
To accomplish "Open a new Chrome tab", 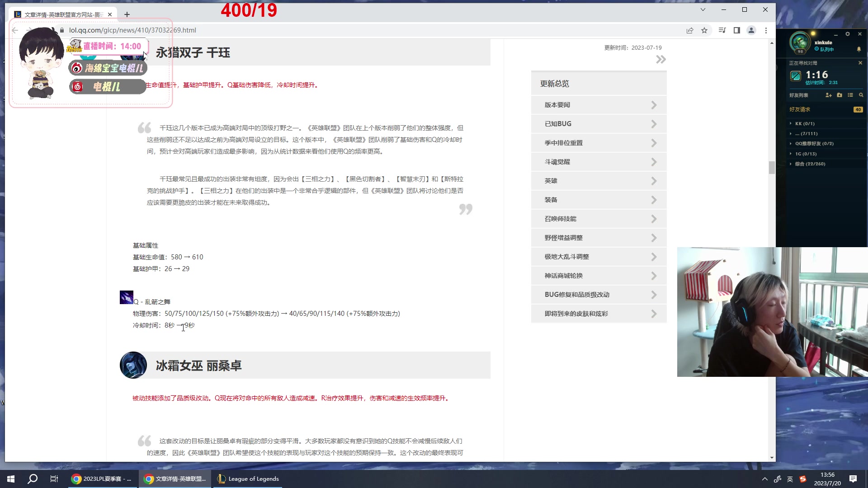I will [x=127, y=14].
